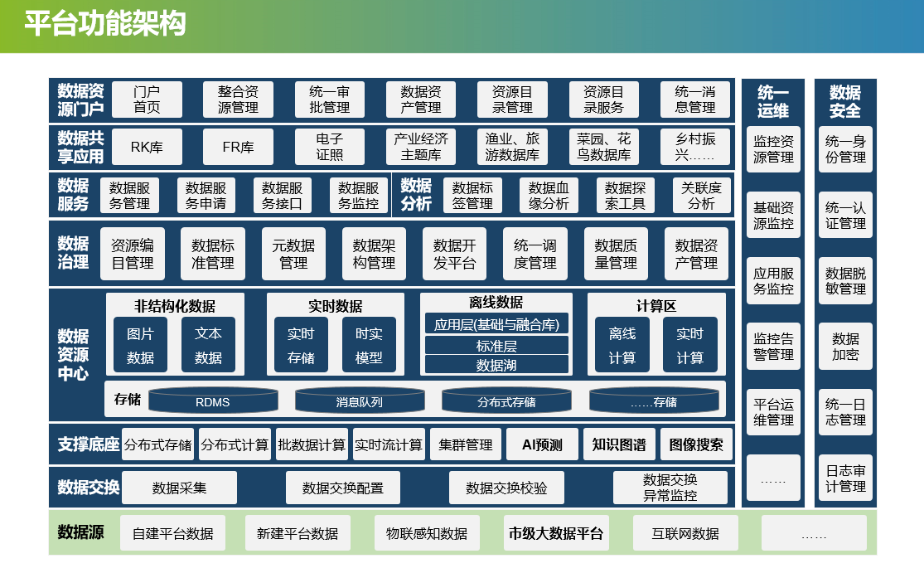The image size is (924, 573).
Task: Click the 门户首页 box
Action: pos(147,100)
